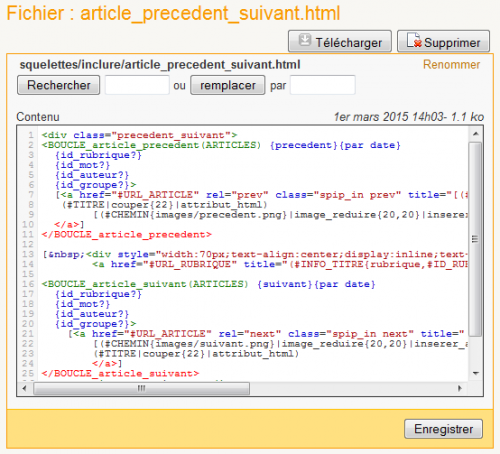The height and width of the screenshot is (454, 500).
Task: Click '{id_mot?}' on line 18
Action: [82, 304]
